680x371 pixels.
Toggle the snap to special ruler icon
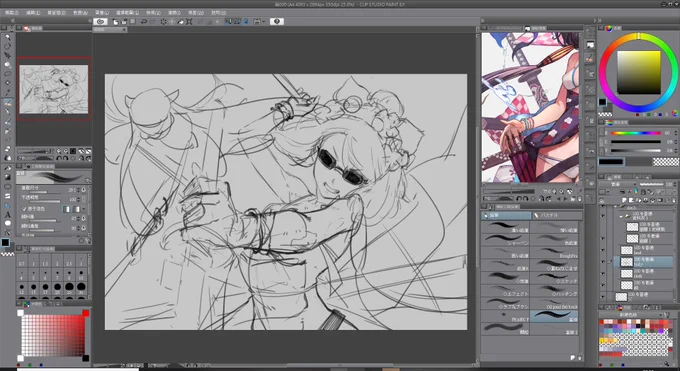[237, 21]
